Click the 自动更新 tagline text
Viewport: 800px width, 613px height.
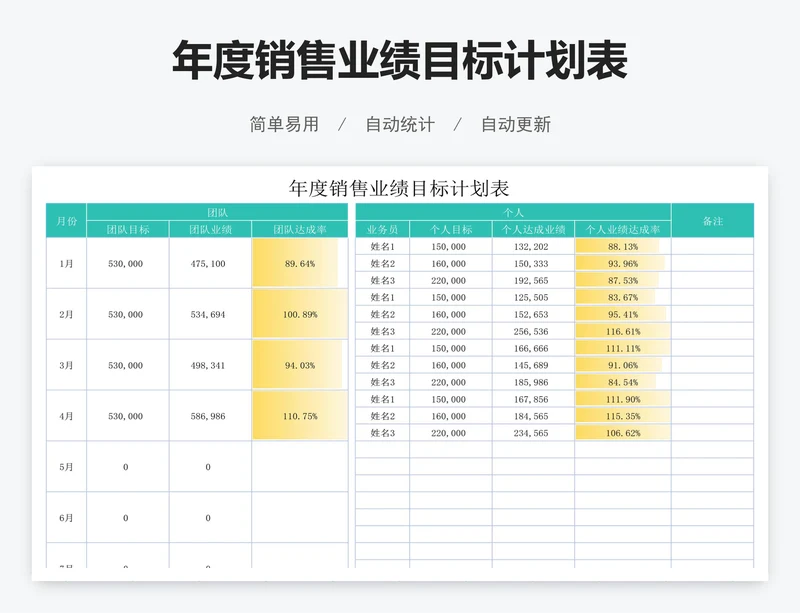(x=516, y=124)
